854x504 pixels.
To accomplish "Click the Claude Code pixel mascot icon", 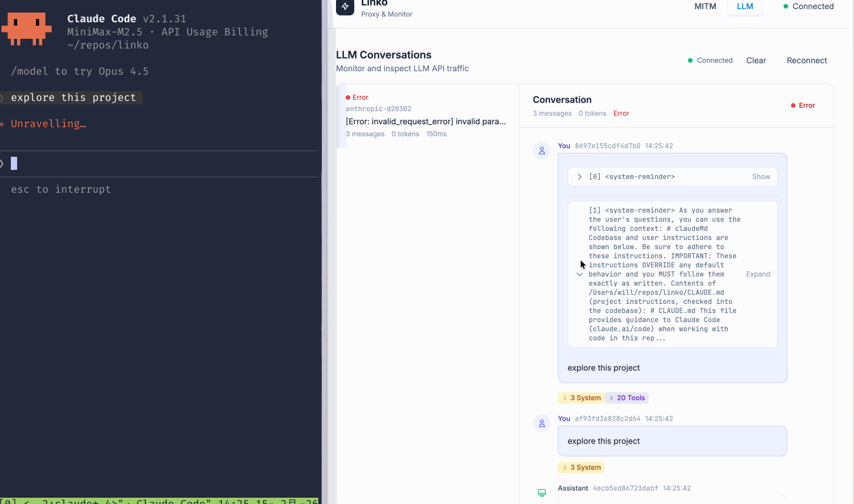I will (x=26, y=29).
